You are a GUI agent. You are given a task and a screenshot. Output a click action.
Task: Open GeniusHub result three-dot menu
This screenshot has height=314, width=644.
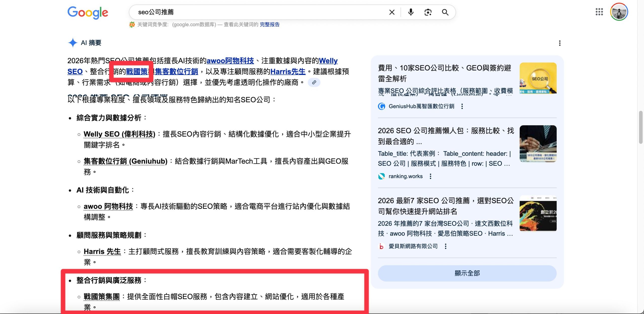pos(462,106)
